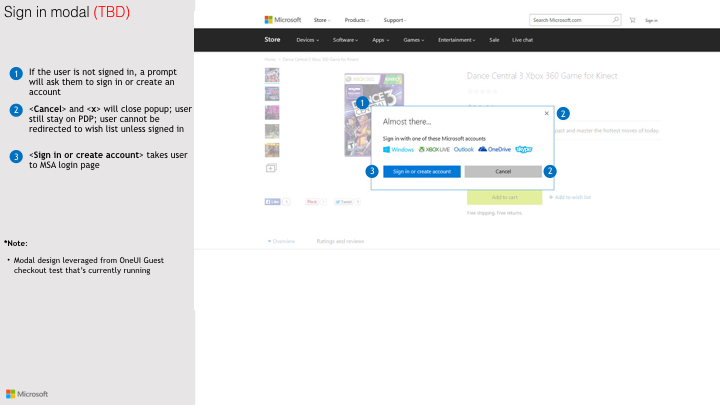
Task: Click the Cancel button in modal
Action: 503,171
